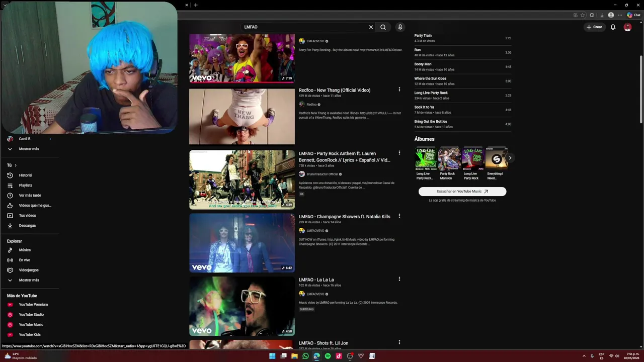Play Bring Out the Bottles song
This screenshot has height=362, width=644.
coord(463,124)
